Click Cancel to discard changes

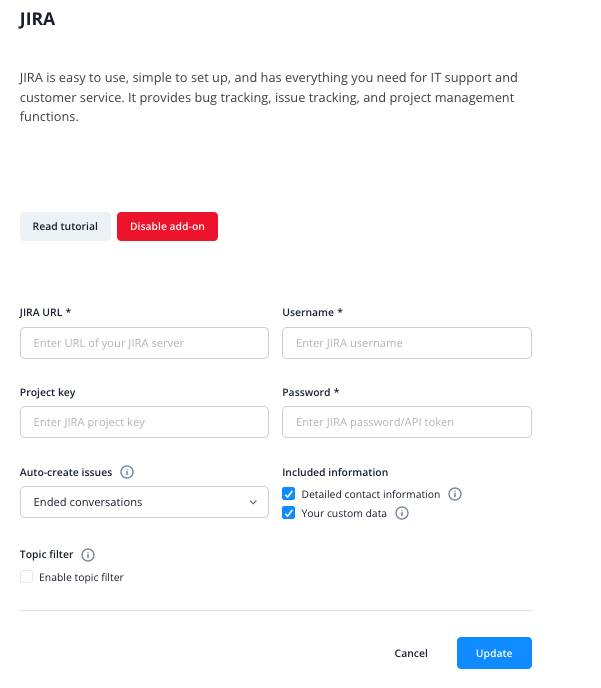[x=411, y=653]
